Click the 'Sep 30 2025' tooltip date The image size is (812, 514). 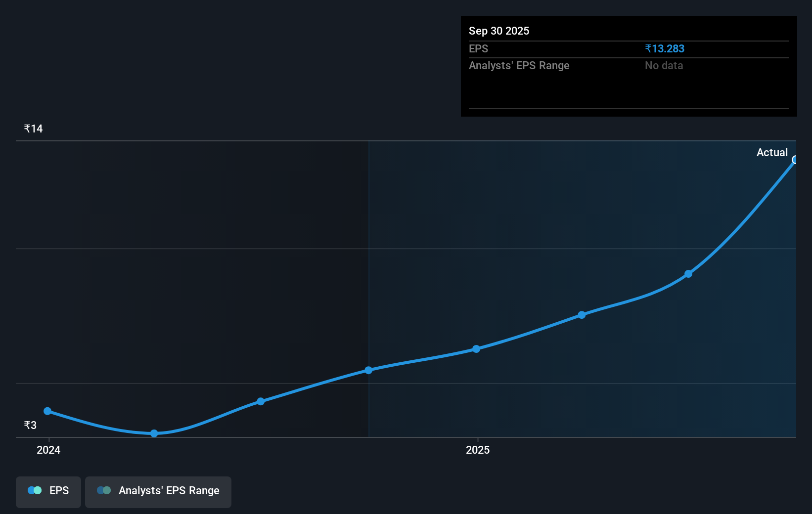499,31
